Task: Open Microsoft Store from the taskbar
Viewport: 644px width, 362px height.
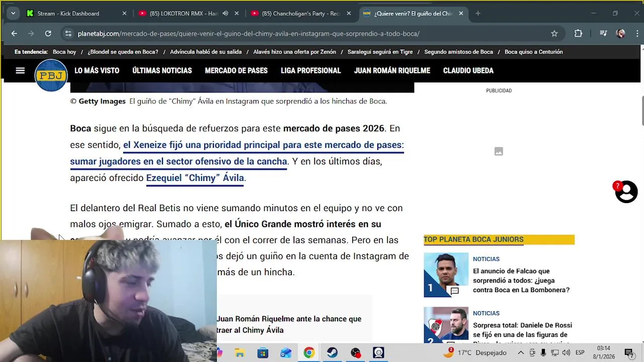Action: tap(263, 353)
